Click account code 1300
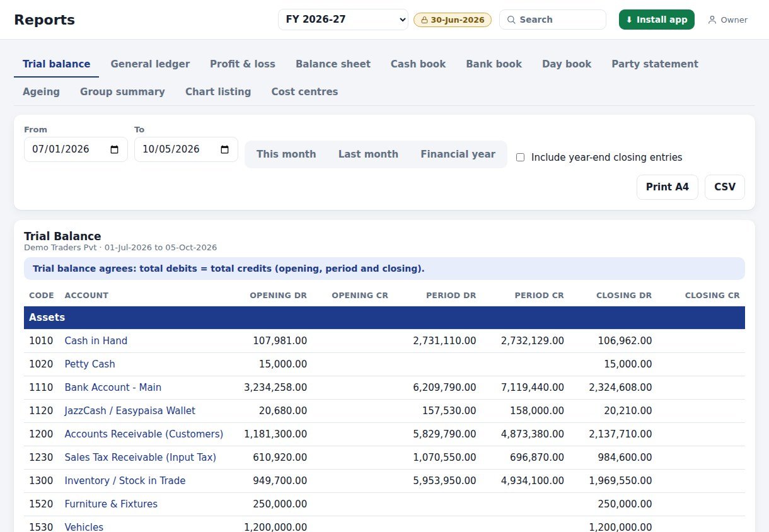Screen dimensions: 769x532 (41, 481)
